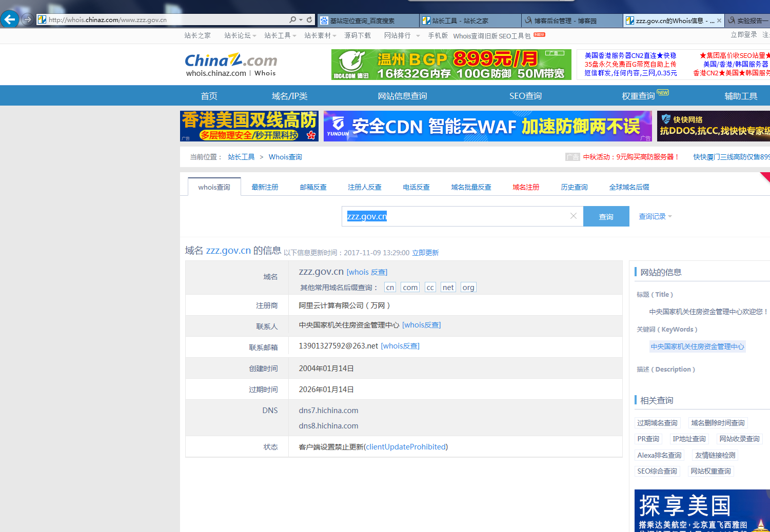The width and height of the screenshot is (770, 532).
Task: Click 立即登录 to log in
Action: coord(744,34)
